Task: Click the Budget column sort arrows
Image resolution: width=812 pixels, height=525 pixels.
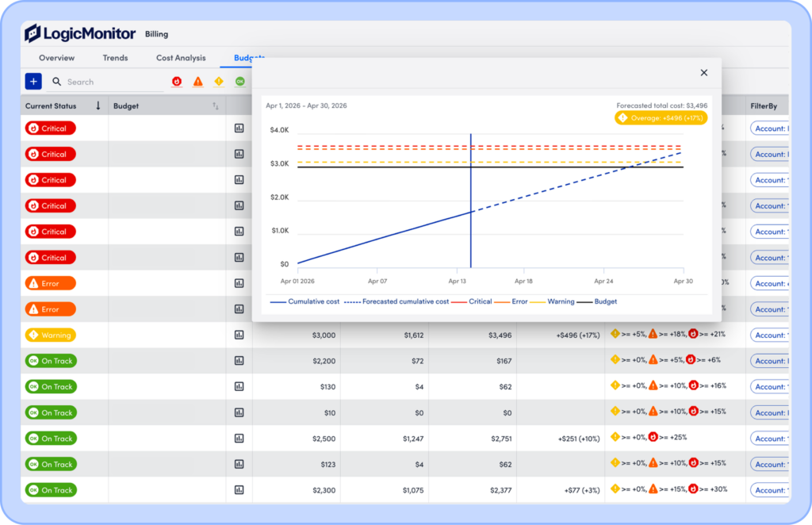Action: [x=216, y=106]
